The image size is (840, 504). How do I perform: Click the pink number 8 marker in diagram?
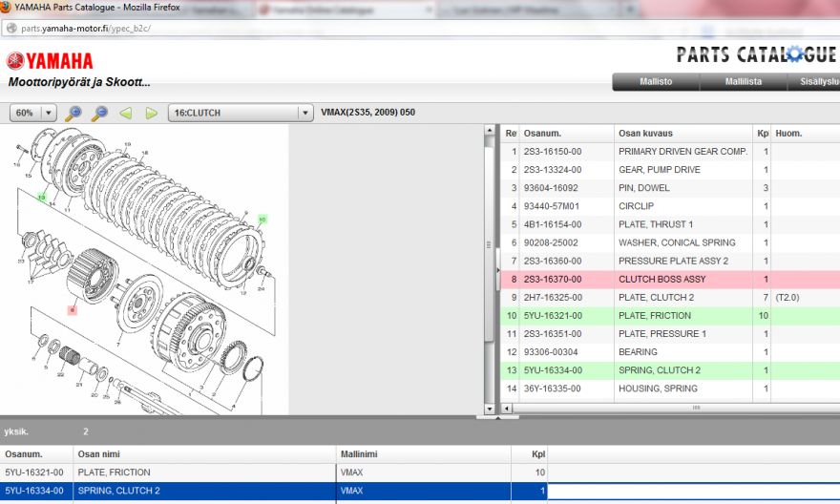tap(72, 309)
